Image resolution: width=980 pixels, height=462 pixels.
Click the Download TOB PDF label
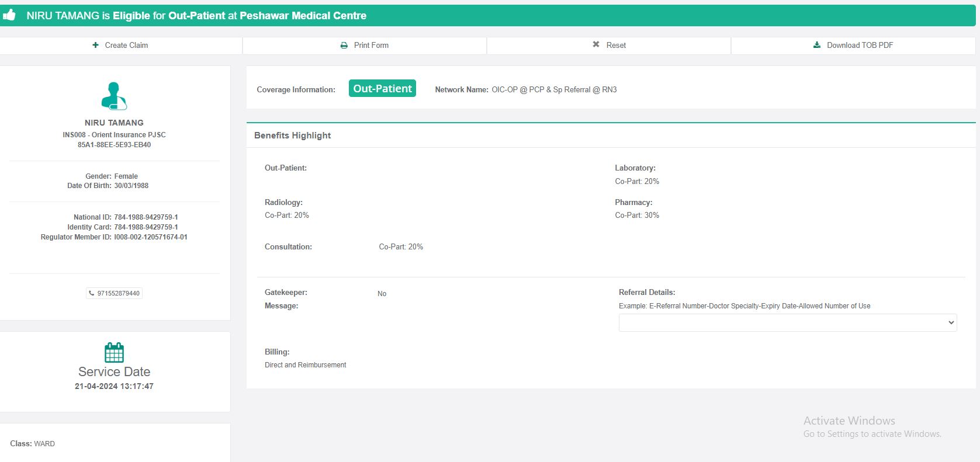pyautogui.click(x=860, y=45)
